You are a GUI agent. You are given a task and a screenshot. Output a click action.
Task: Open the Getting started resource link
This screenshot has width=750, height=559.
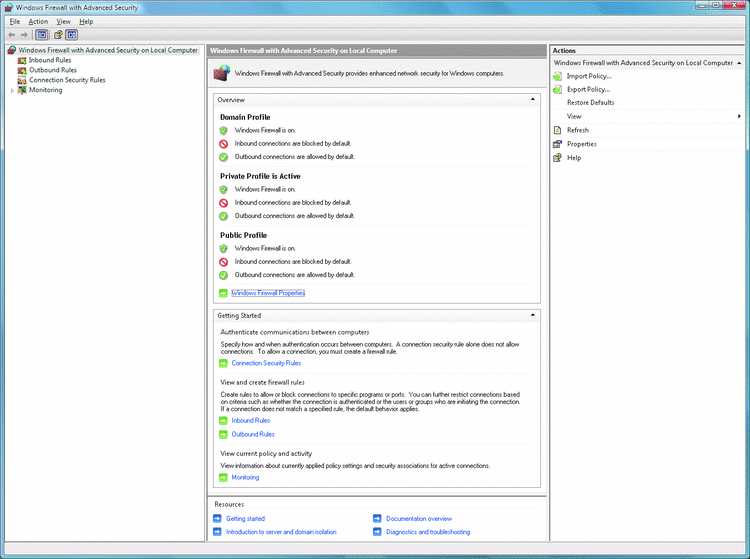point(245,518)
